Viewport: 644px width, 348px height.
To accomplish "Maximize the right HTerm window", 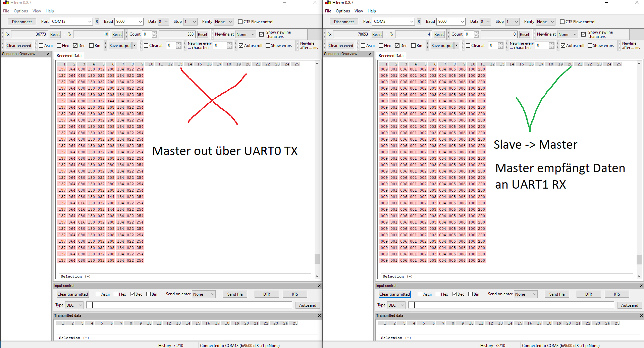I will 622,3.
